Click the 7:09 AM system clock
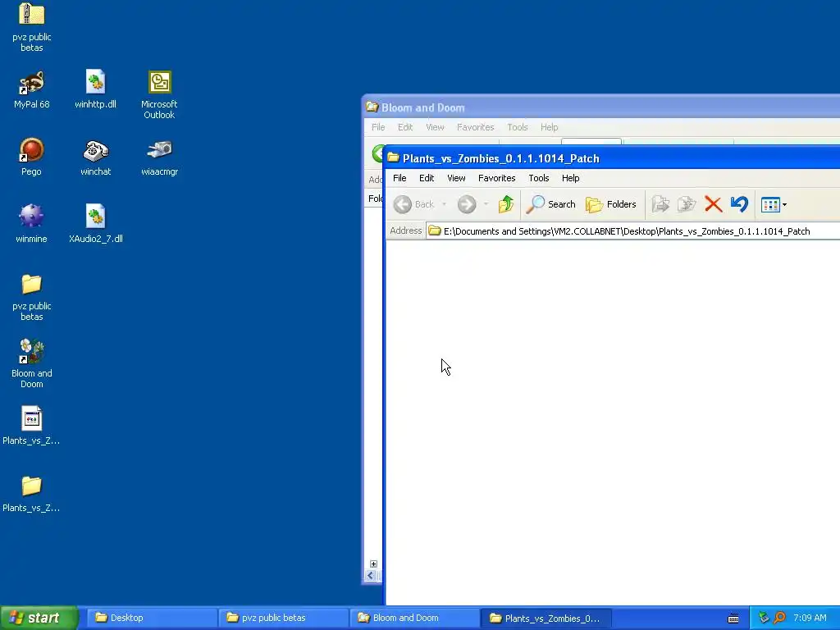 (810, 618)
